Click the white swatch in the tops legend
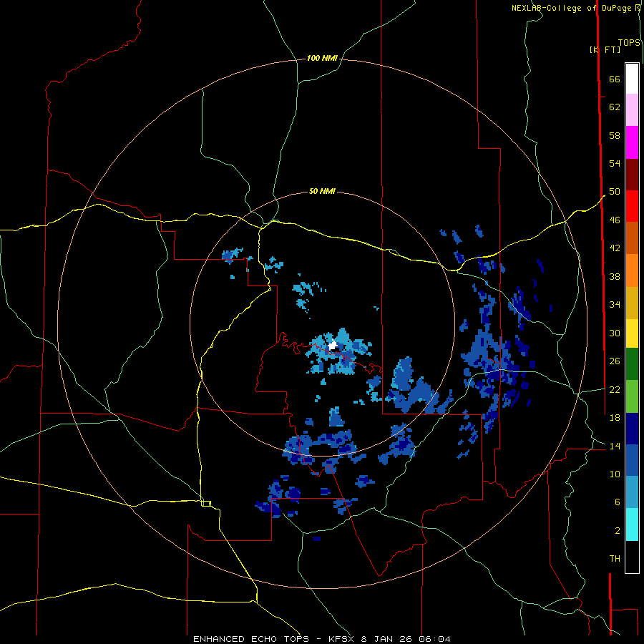 click(632, 79)
